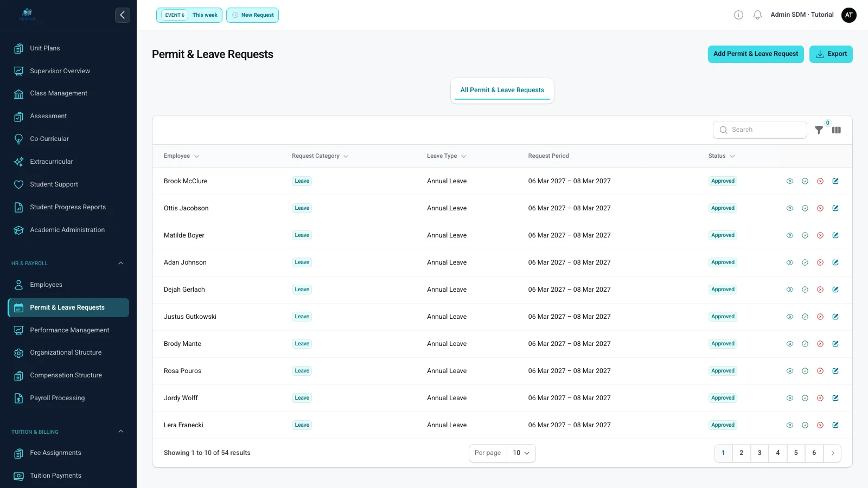868x488 pixels.
Task: Go to page 4 of results
Action: coord(778,453)
